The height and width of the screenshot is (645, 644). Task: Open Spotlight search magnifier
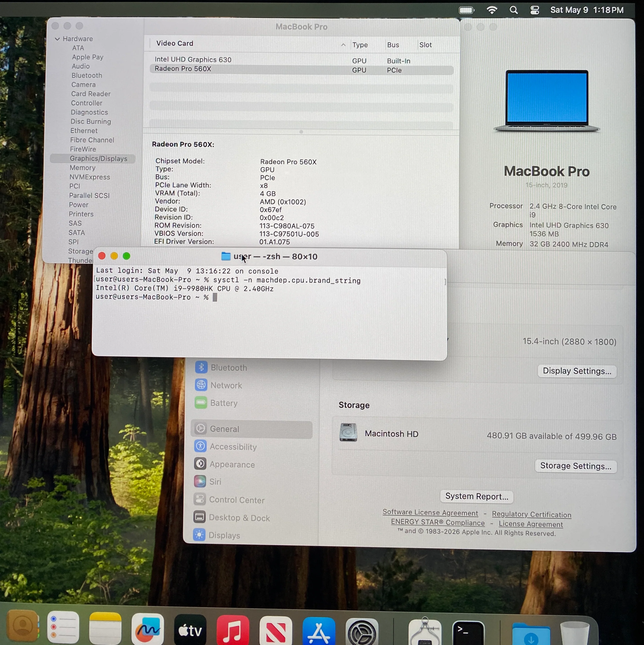(514, 10)
